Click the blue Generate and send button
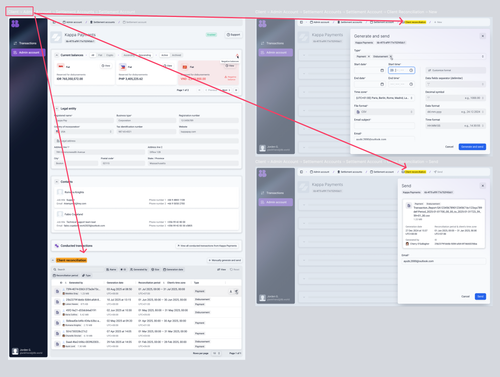This screenshot has width=500, height=377. (x=472, y=147)
